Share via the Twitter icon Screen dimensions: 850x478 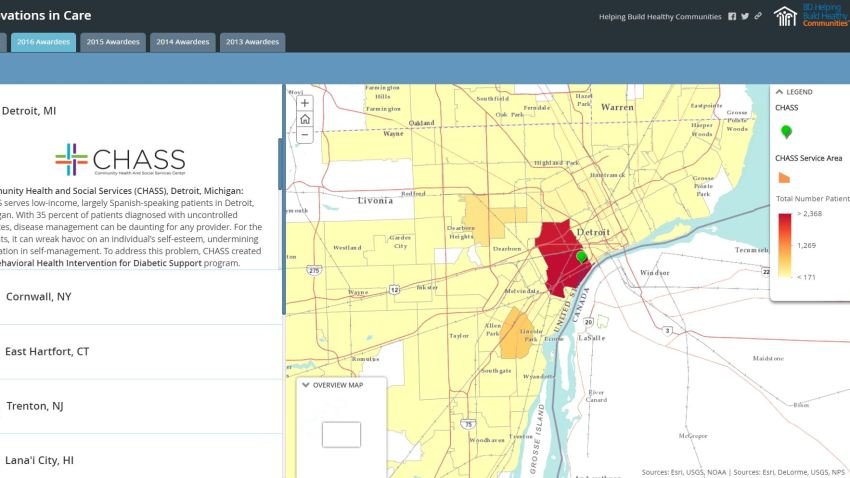[x=745, y=16]
